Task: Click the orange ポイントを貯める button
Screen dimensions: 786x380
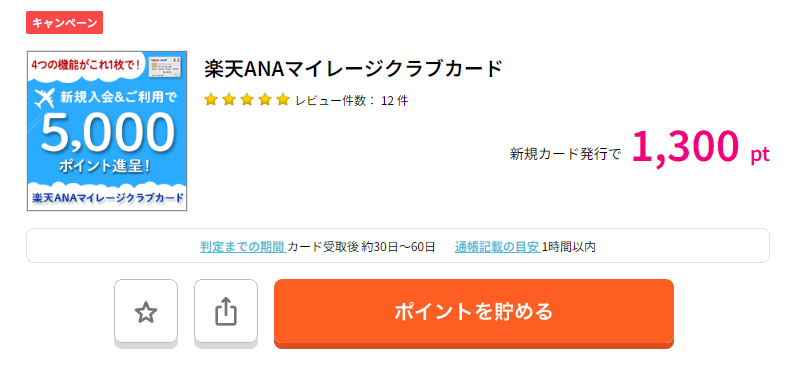Action: (474, 312)
